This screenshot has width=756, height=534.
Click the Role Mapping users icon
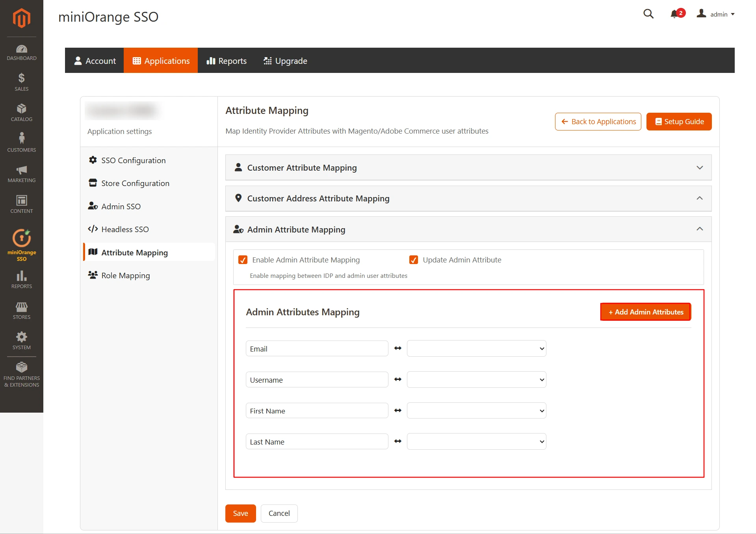(x=93, y=275)
